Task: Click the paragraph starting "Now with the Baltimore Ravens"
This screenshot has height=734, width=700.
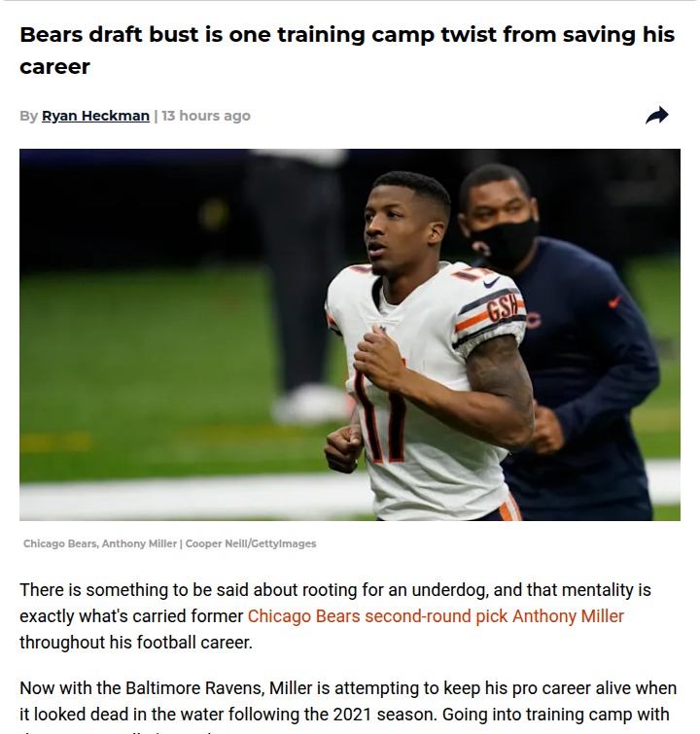Action: point(348,705)
